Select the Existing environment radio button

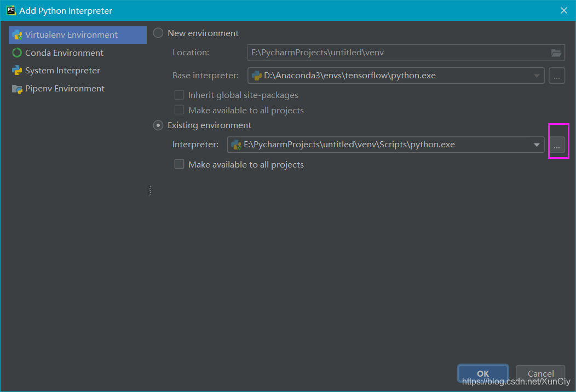point(158,125)
